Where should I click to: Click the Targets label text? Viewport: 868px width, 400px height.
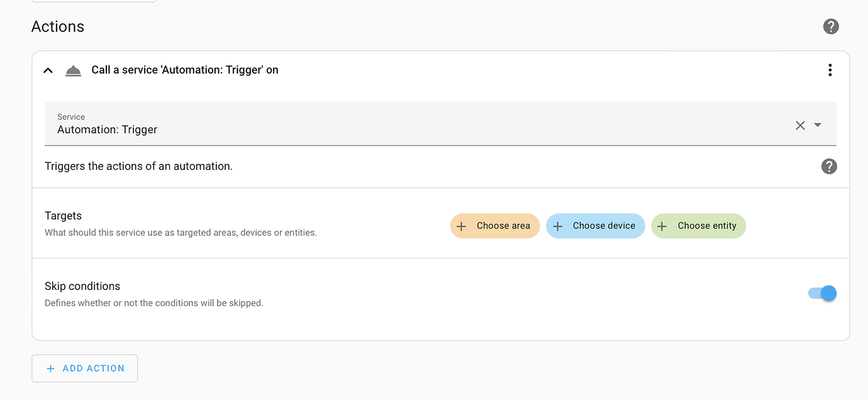pos(64,216)
